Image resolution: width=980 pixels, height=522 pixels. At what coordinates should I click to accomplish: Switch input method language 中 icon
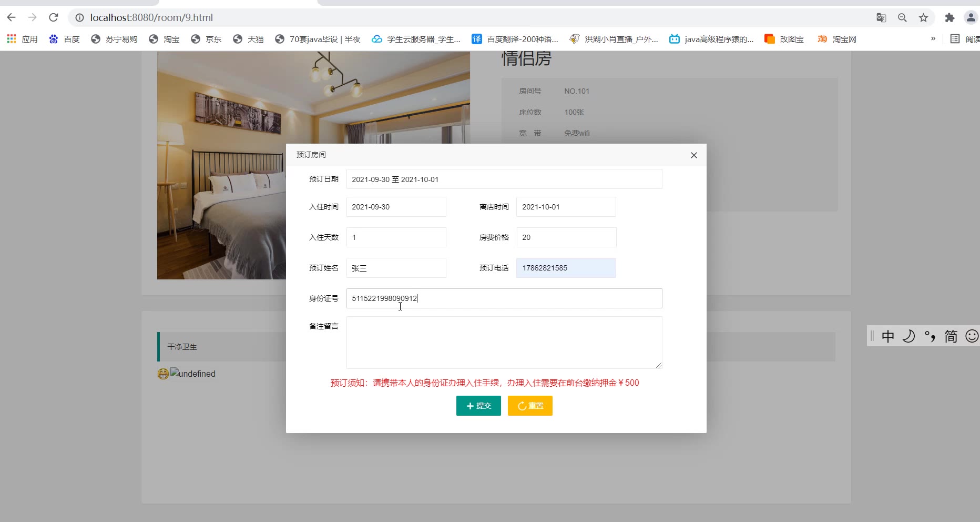click(888, 336)
